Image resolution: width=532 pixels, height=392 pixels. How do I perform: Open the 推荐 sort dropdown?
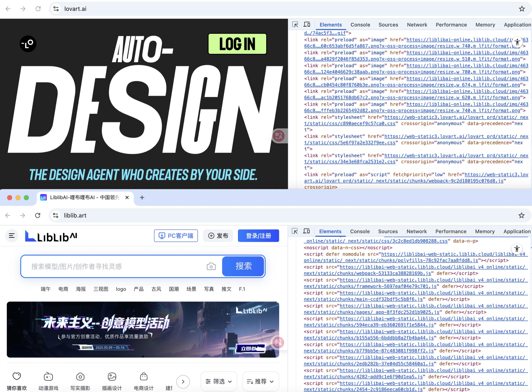260,382
